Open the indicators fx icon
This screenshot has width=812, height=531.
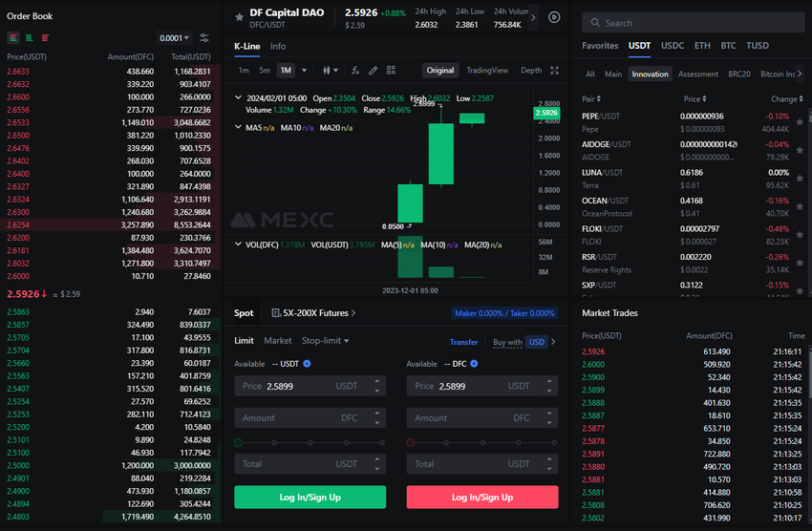click(x=355, y=71)
